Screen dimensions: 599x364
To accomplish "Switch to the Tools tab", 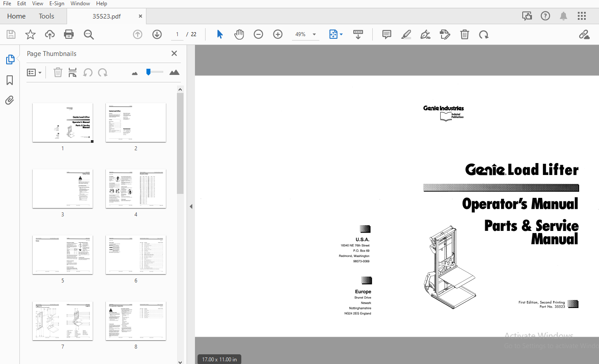I will click(46, 16).
